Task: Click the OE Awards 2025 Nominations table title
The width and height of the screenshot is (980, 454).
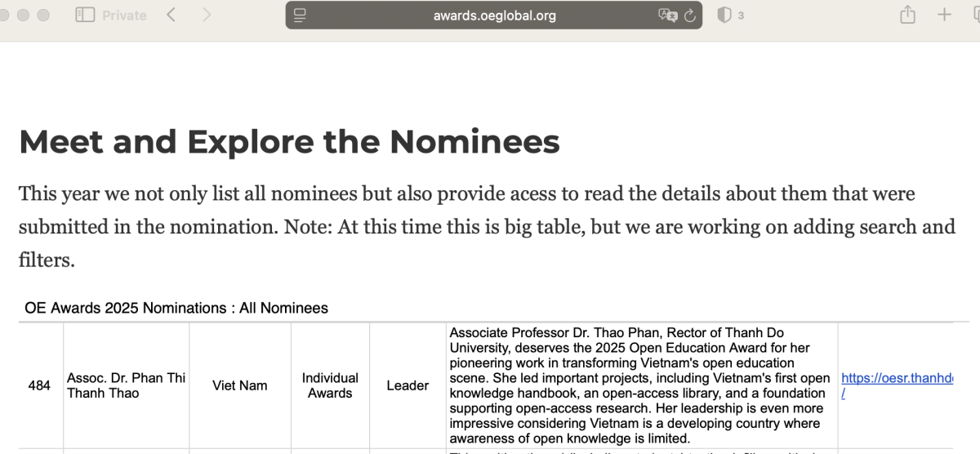Action: [x=176, y=308]
